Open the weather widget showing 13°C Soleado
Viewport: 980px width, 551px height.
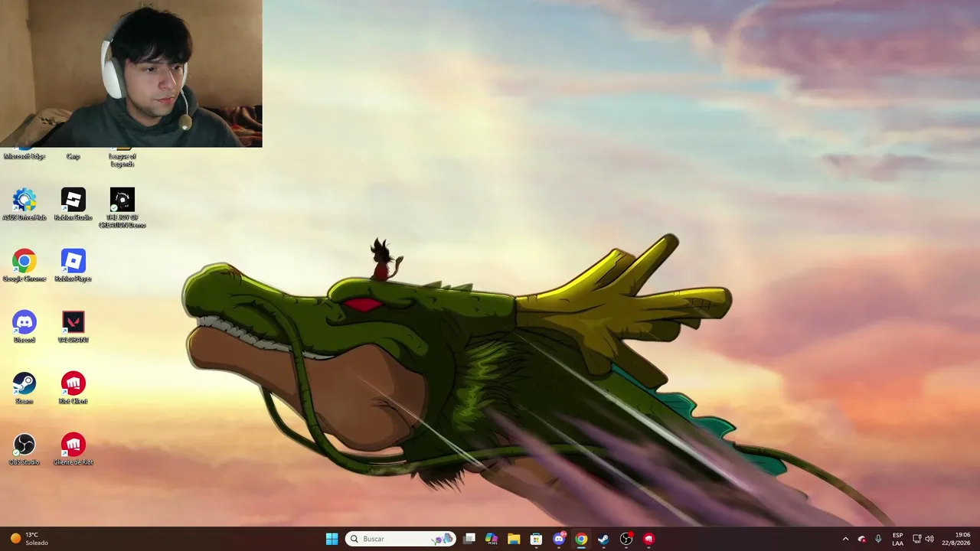[29, 539]
